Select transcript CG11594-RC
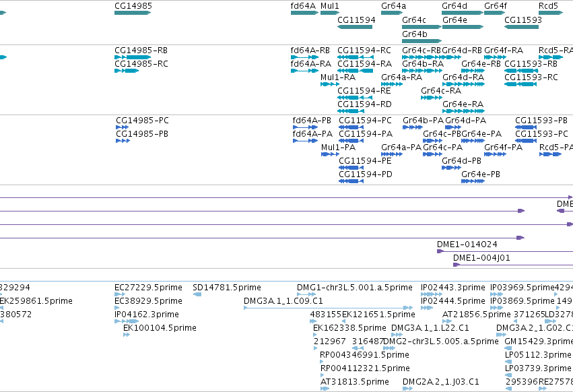573x392 pixels. [x=356, y=57]
